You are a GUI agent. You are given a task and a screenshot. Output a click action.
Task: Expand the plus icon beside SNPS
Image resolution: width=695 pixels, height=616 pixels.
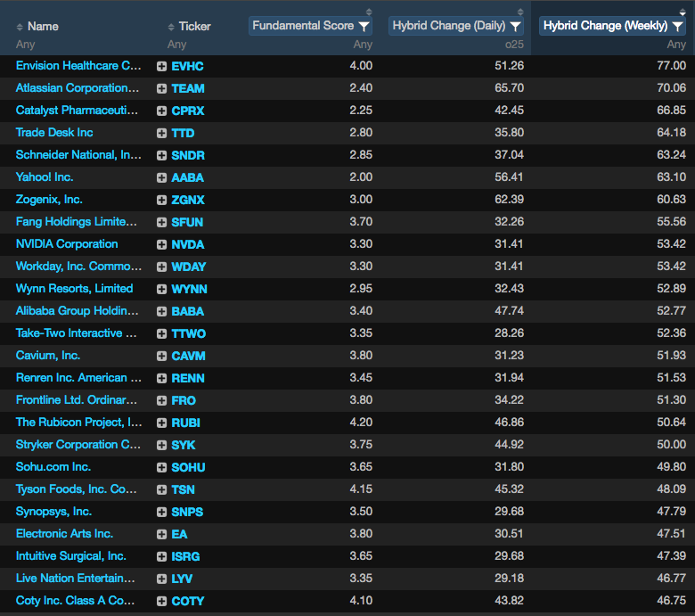[x=162, y=512]
